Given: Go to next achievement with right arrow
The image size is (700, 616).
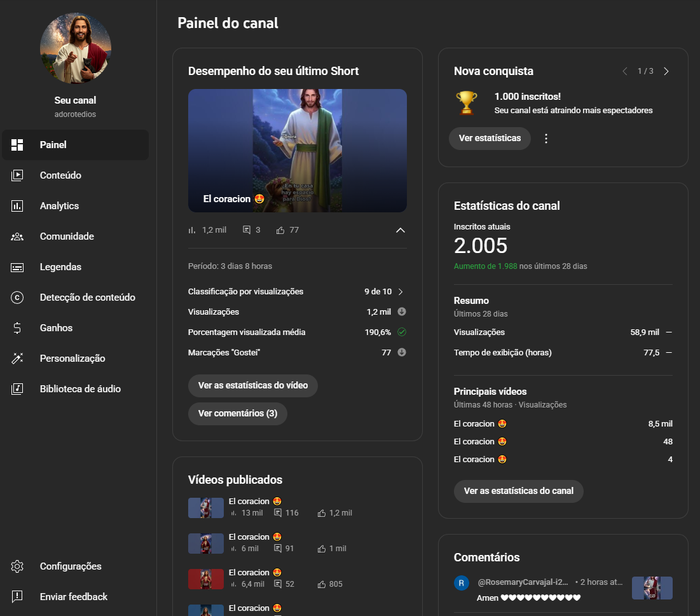Looking at the screenshot, I should point(666,71).
